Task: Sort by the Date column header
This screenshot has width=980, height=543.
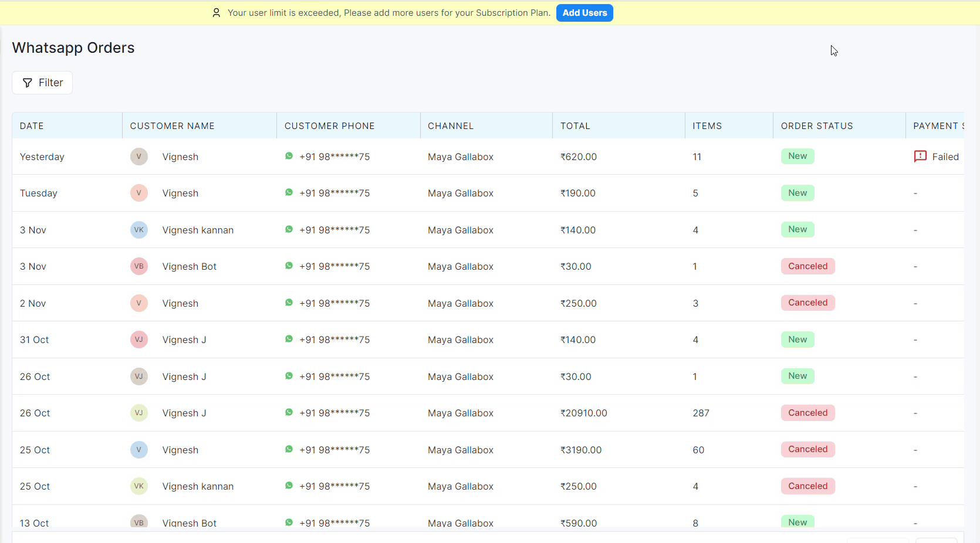Action: coord(32,126)
